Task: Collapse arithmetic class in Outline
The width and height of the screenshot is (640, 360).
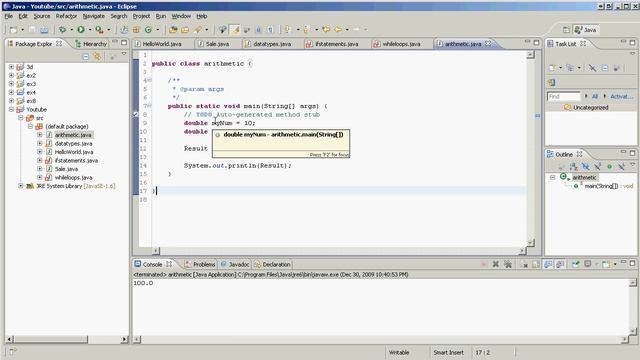Action: (552, 177)
